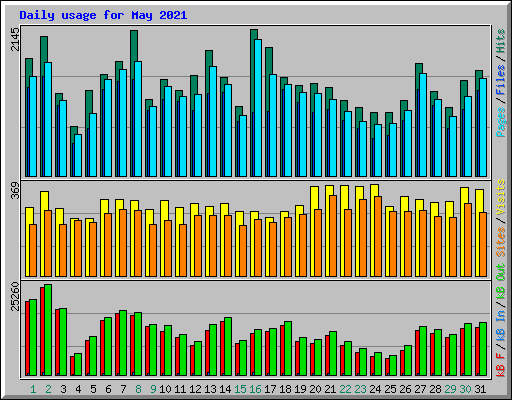Select the 369 middle axis value
The height and width of the screenshot is (400, 512).
point(15,190)
